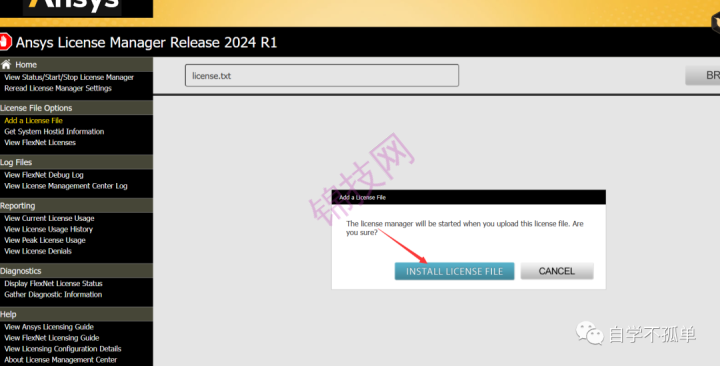Click the Home icon in sidebar
This screenshot has width=720, height=366.
click(x=6, y=64)
